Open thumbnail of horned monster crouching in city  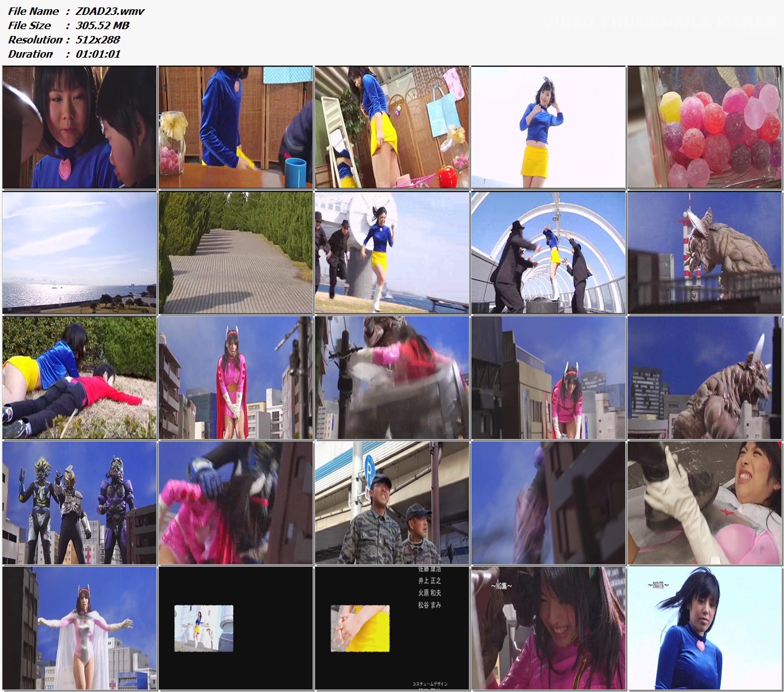705,378
